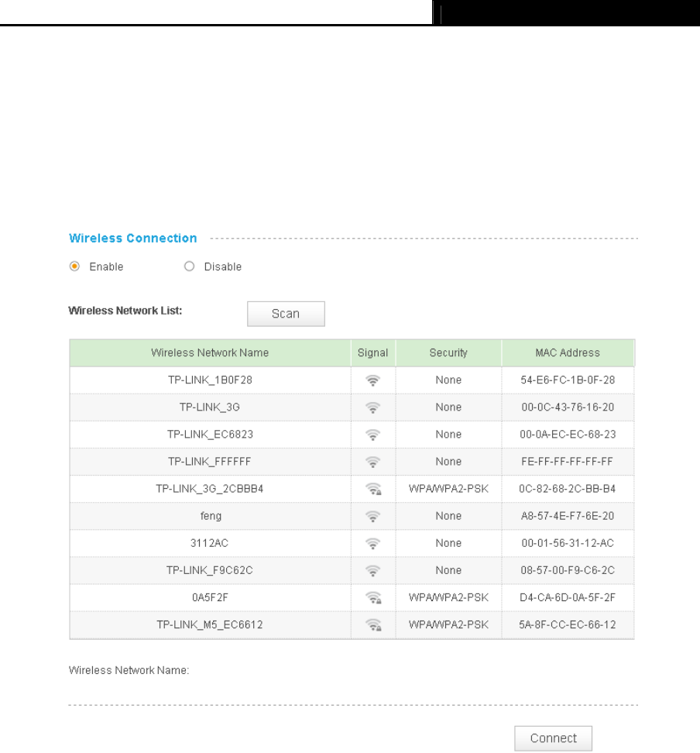The height and width of the screenshot is (753, 700).
Task: Click MAC address 5A-8F-CC-EC-66-12
Action: coord(567,624)
